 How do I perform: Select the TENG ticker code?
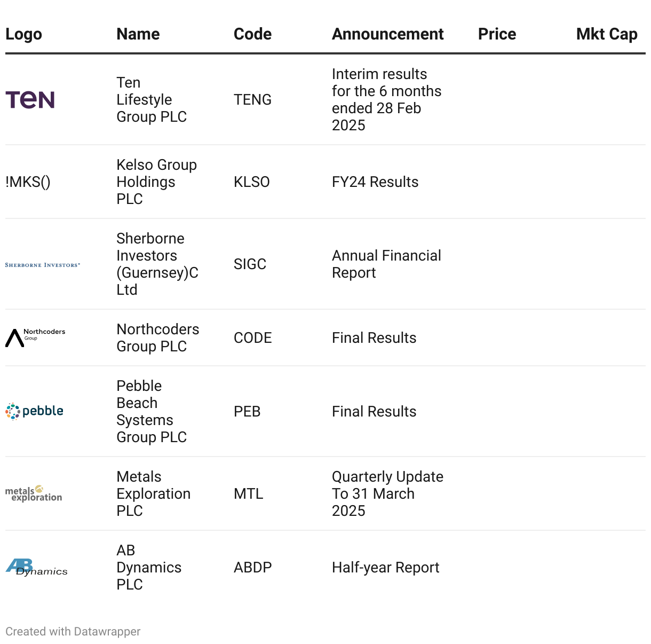(252, 100)
